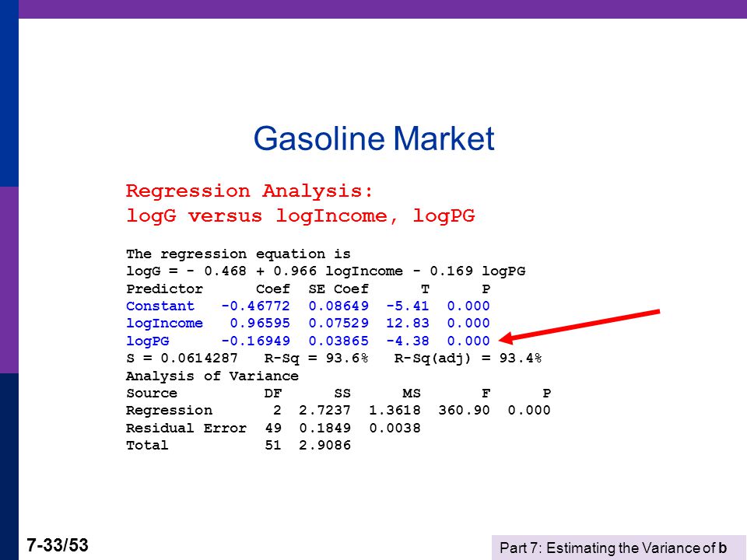Select the red "Regression Analysis:" heading
This screenshot has width=747, height=560.
pyautogui.click(x=249, y=191)
